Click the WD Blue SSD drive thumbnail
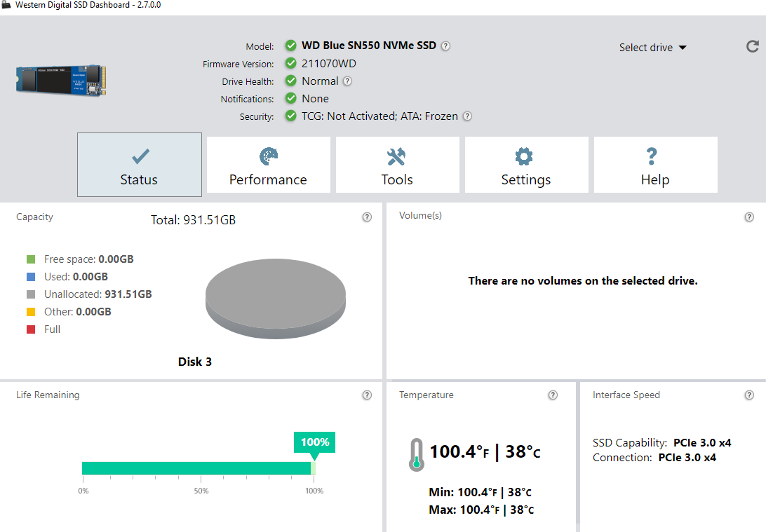Viewport: 766px width, 532px height. (61, 81)
